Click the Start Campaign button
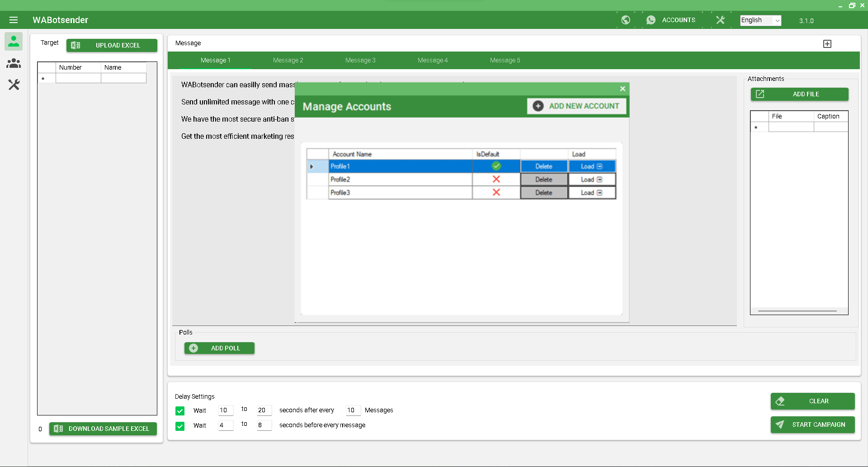868x467 pixels. pyautogui.click(x=812, y=425)
